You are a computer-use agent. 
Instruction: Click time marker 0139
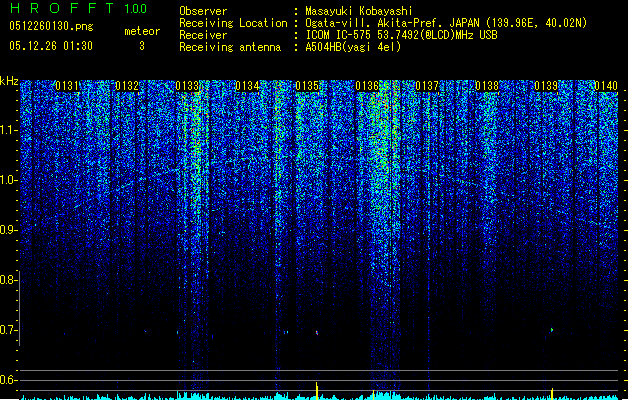(x=546, y=86)
